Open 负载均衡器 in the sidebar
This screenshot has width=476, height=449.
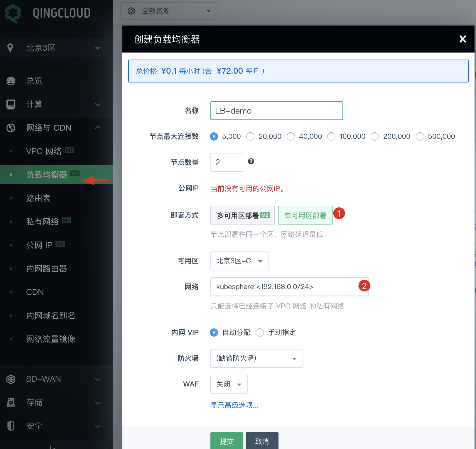click(x=47, y=175)
